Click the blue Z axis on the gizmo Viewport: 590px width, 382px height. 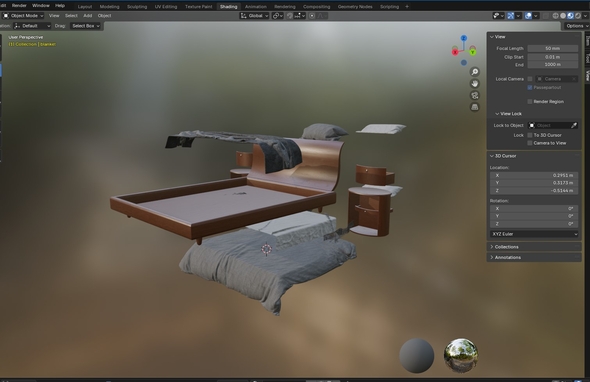464,38
